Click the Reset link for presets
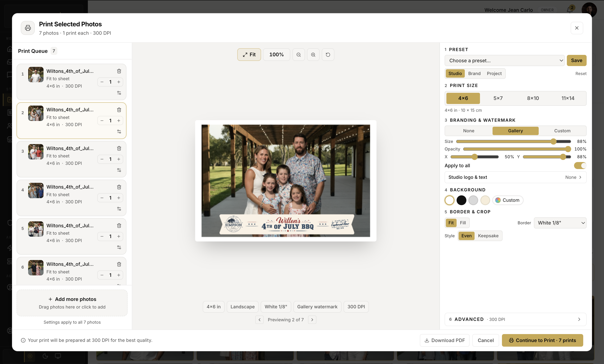 [x=581, y=73]
